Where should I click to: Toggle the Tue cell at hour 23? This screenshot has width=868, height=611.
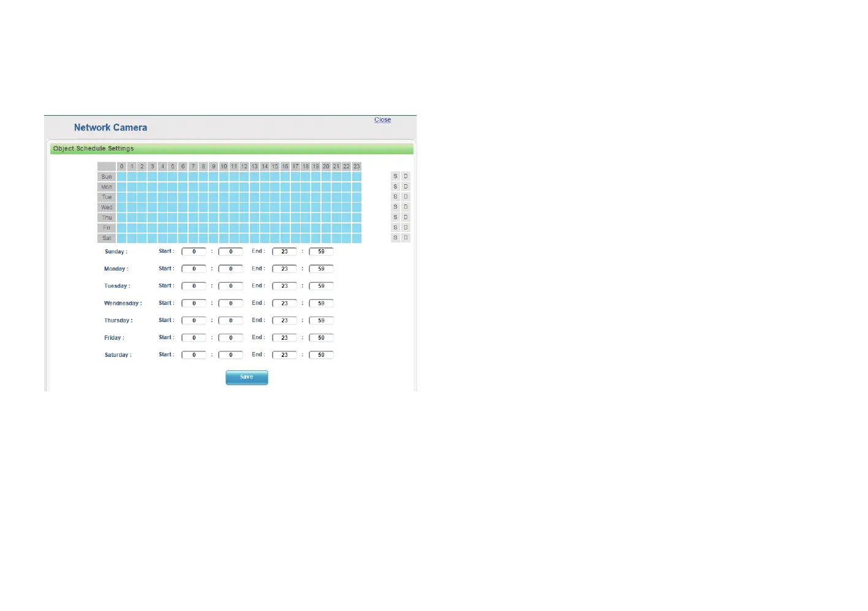pos(357,197)
